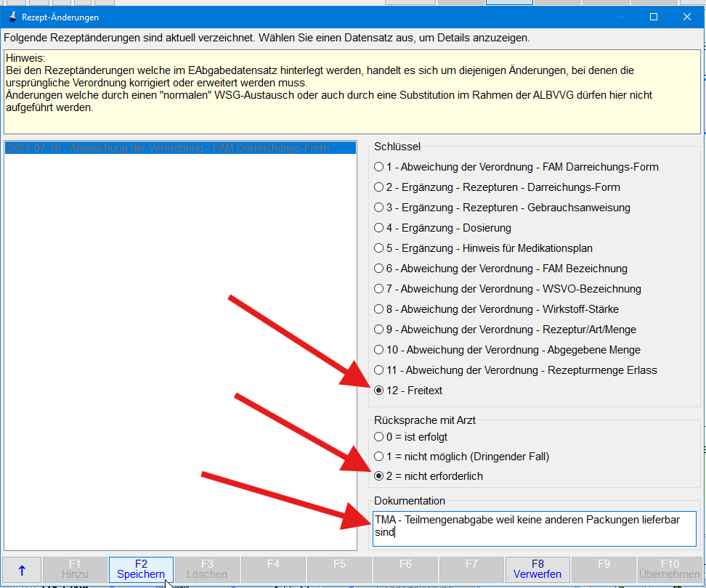This screenshot has width=706, height=588.
Task: Click the blue up arrow button
Action: 21,568
